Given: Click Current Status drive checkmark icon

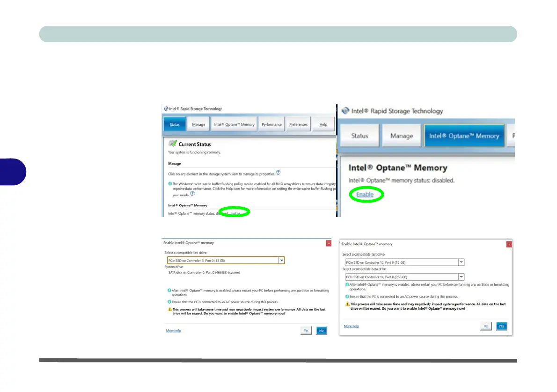Looking at the screenshot, I should point(173,144).
